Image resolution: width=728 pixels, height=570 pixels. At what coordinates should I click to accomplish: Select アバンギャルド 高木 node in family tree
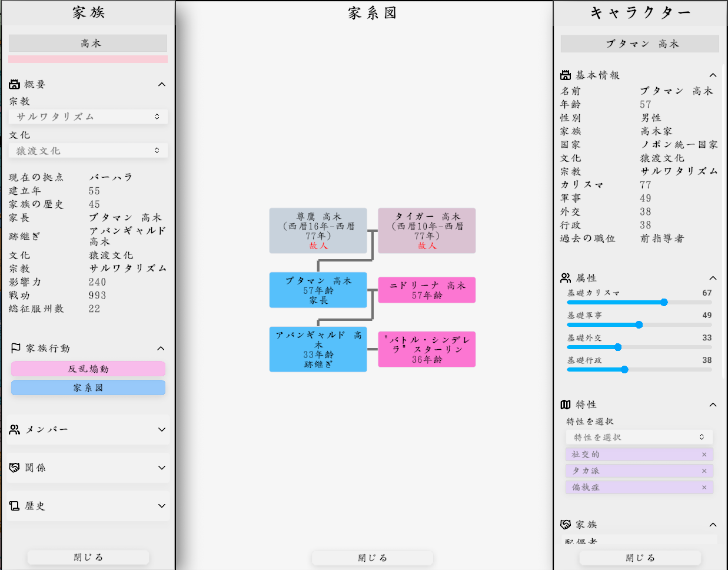click(318, 349)
